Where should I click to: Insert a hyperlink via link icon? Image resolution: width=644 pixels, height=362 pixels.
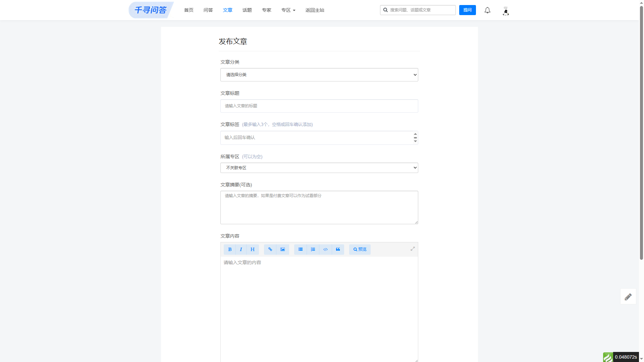[x=270, y=249]
